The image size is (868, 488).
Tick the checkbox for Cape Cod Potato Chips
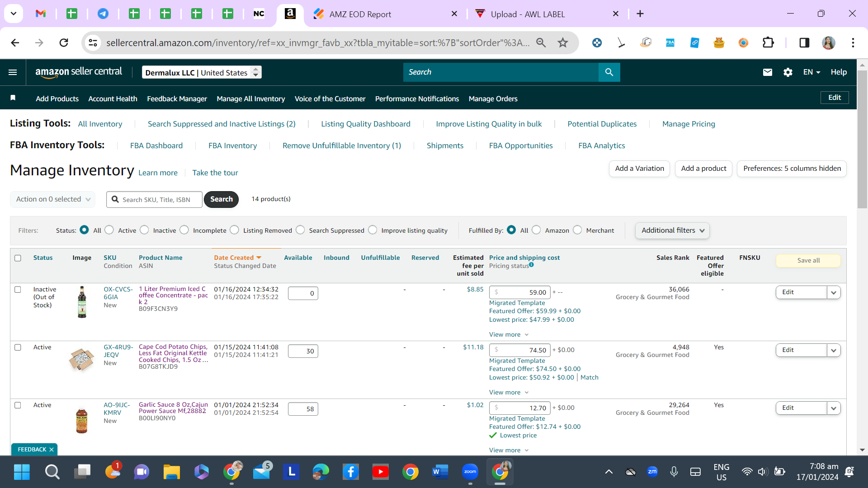pyautogui.click(x=18, y=347)
